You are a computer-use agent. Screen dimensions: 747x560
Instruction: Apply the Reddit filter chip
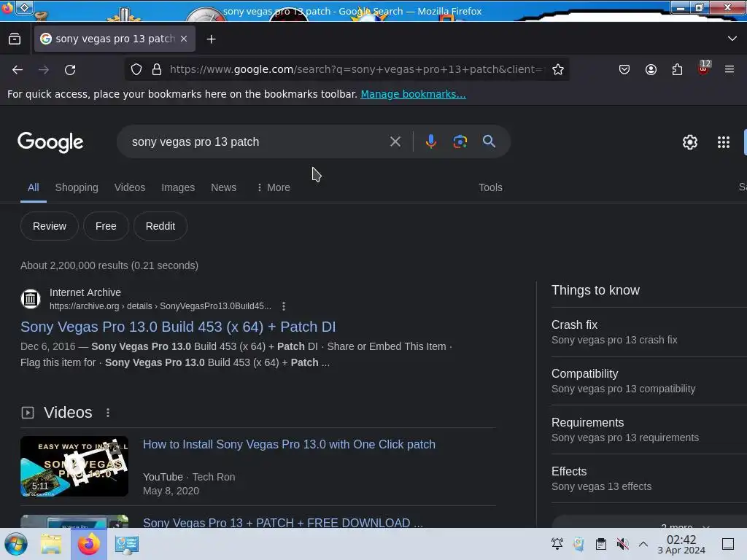(x=160, y=226)
